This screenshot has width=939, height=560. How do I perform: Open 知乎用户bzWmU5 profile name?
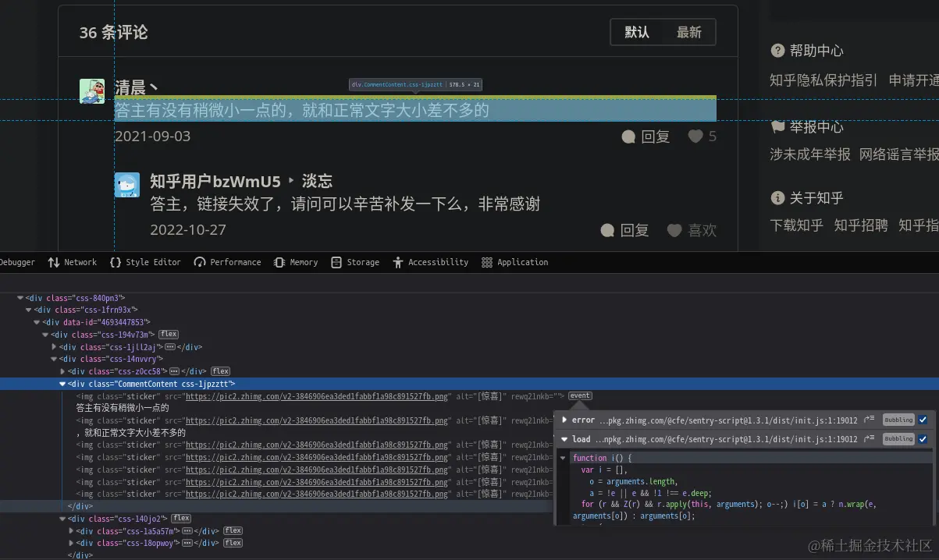click(215, 182)
